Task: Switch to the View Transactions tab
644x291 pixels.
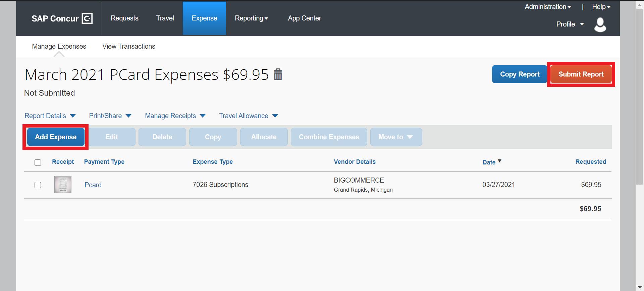Action: pos(128,46)
